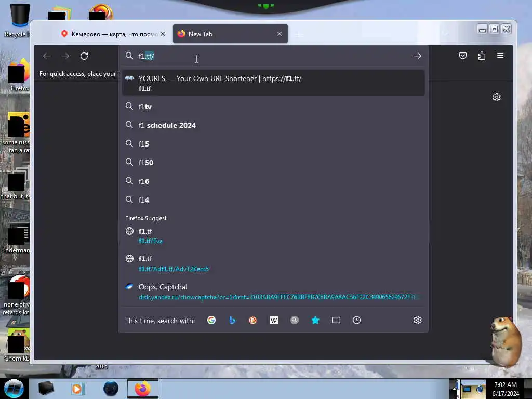The image size is (532, 399).
Task: Click the taskbar clock showing 7:02 AM
Action: [x=506, y=389]
